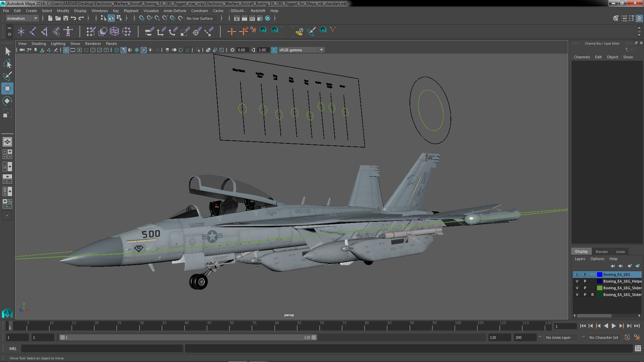Create new empty layer icon

[630, 266]
